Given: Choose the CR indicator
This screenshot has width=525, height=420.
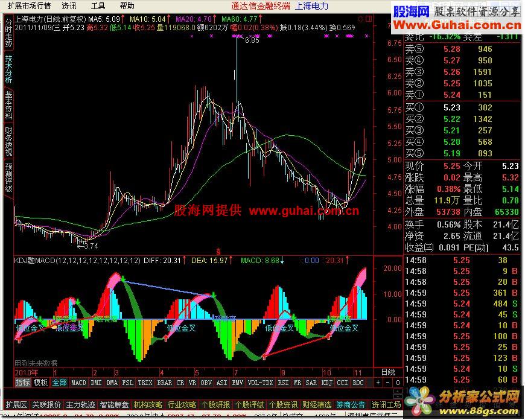Looking at the screenshot, I should point(180,383).
